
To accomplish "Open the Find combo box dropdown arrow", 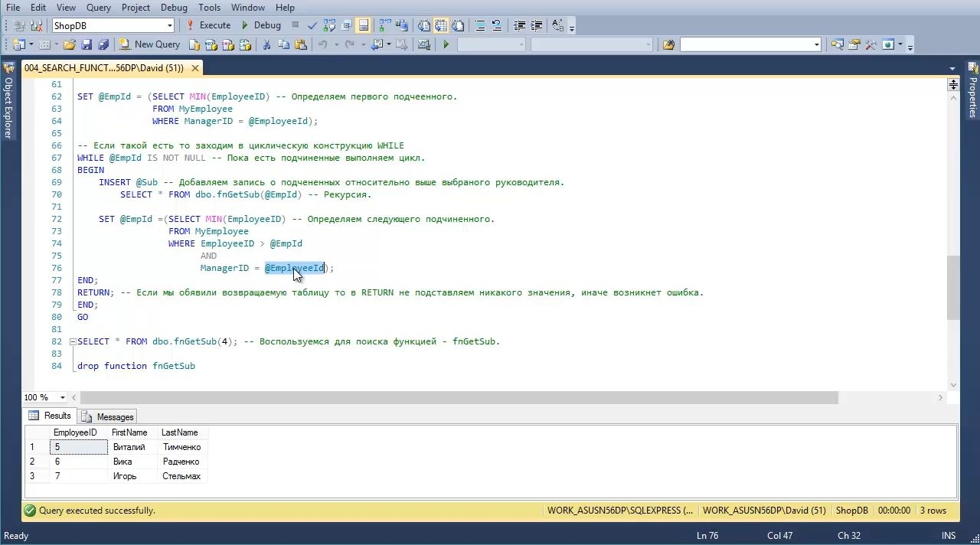I will 817,44.
